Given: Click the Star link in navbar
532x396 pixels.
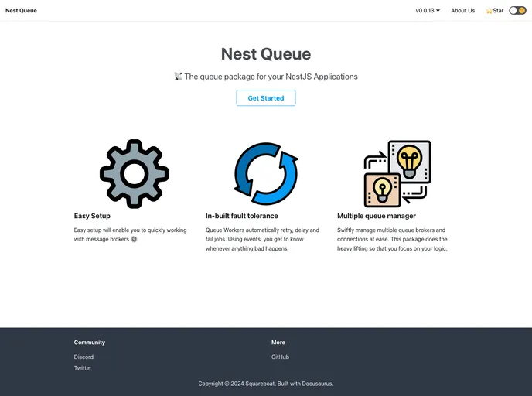Looking at the screenshot, I should (495, 11).
